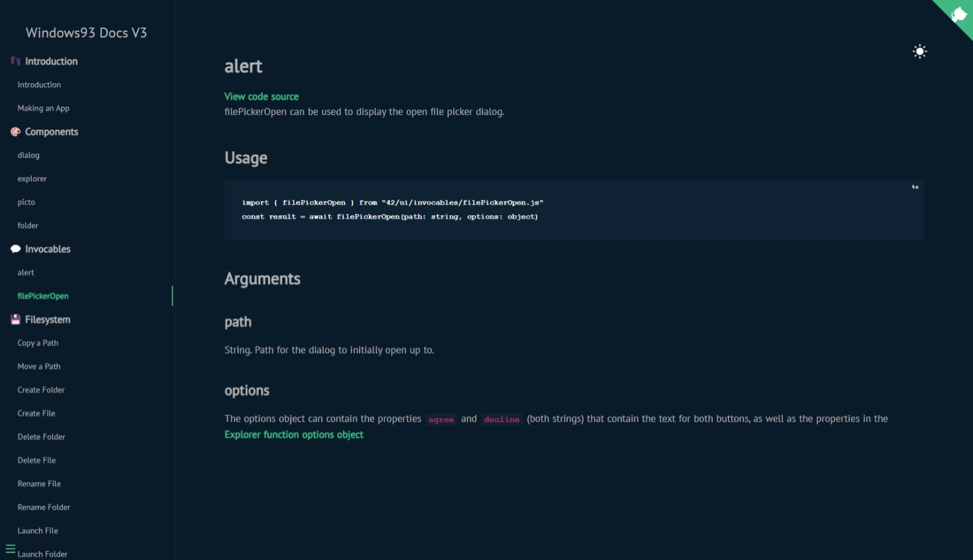Open the picto component page
This screenshot has width=973, height=560.
click(x=26, y=203)
